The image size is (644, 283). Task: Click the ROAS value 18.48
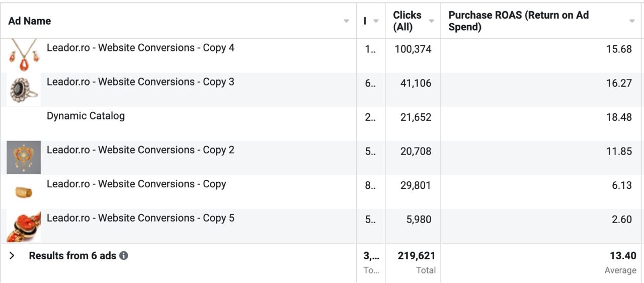pos(619,117)
